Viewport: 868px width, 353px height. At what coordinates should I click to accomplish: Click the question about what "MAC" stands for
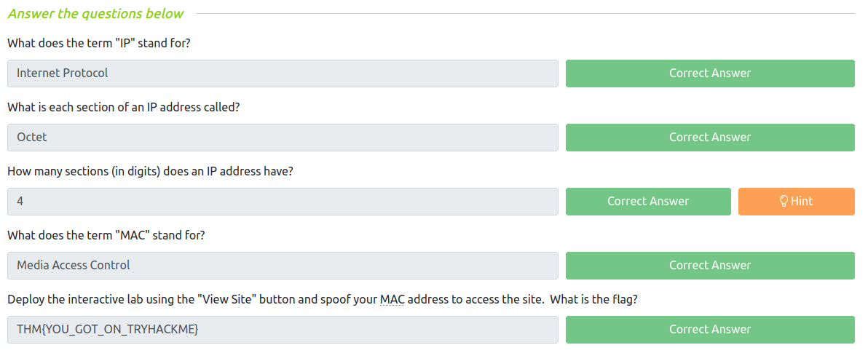(x=108, y=235)
